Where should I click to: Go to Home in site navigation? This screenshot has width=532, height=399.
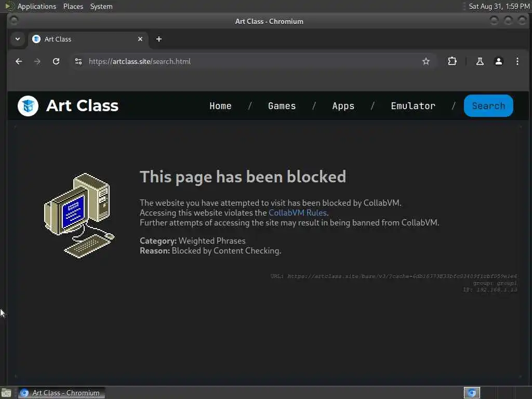(220, 106)
